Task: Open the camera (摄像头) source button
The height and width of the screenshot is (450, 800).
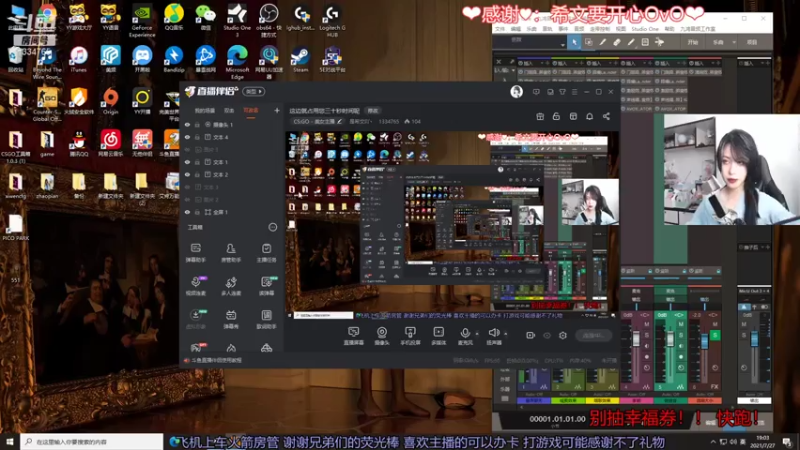Action: pyautogui.click(x=382, y=336)
